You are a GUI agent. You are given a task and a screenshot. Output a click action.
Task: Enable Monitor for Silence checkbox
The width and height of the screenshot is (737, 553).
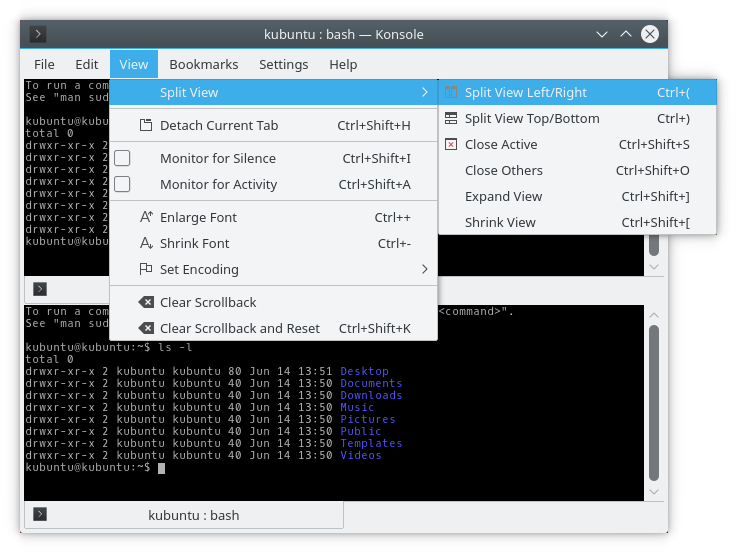coord(122,158)
